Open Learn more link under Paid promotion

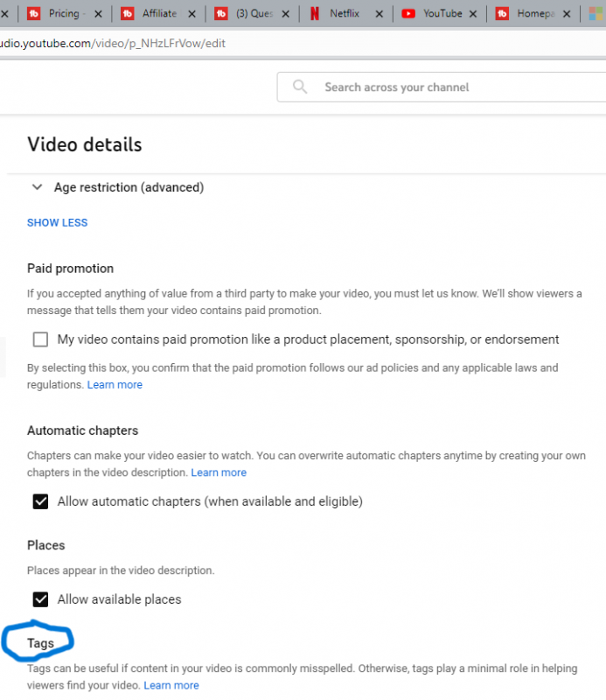point(115,385)
